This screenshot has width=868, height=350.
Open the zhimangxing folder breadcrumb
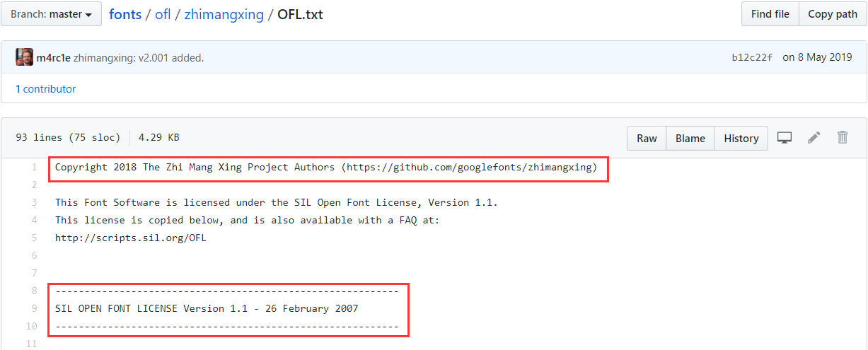tap(223, 14)
